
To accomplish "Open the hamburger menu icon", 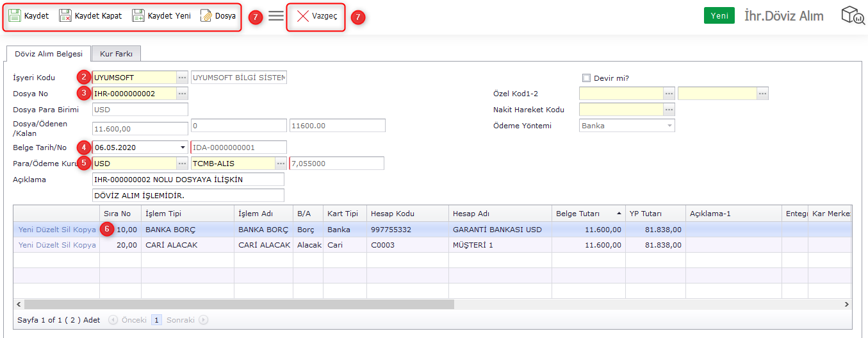I will tap(276, 16).
